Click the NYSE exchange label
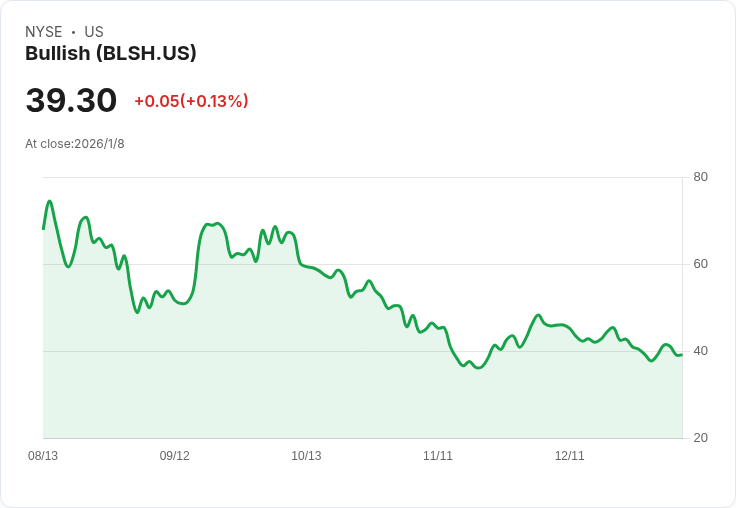The height and width of the screenshot is (508, 736). click(44, 32)
